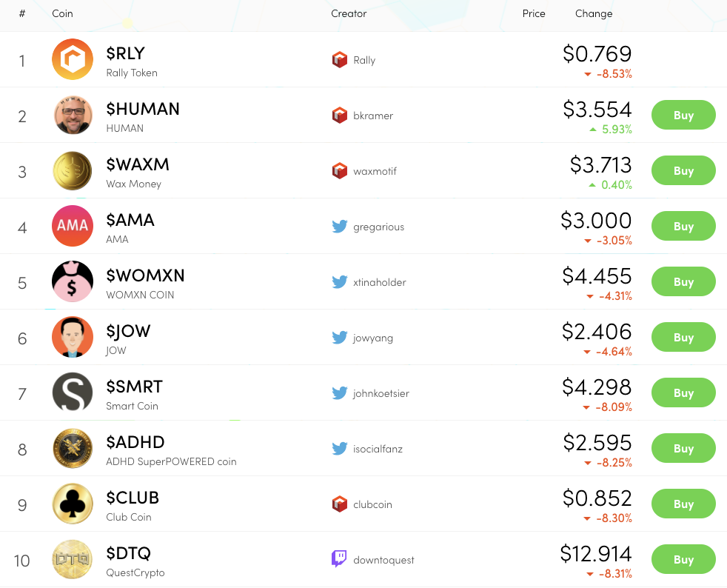Click the $RLY Rally Token coin logo
The height and width of the screenshot is (588, 727).
(x=73, y=60)
